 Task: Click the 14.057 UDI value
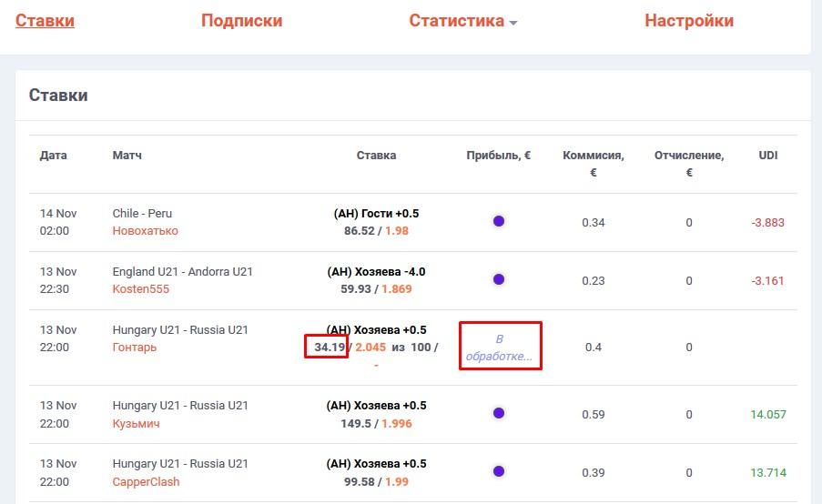(767, 415)
